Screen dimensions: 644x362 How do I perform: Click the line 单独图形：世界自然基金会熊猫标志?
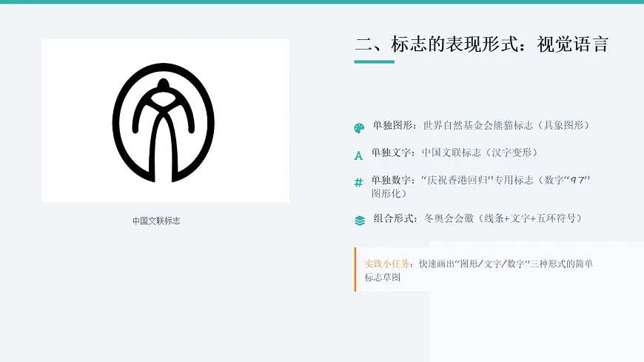click(x=481, y=125)
